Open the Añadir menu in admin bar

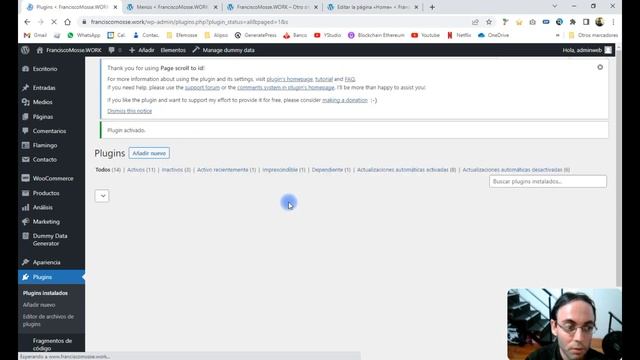pos(142,50)
